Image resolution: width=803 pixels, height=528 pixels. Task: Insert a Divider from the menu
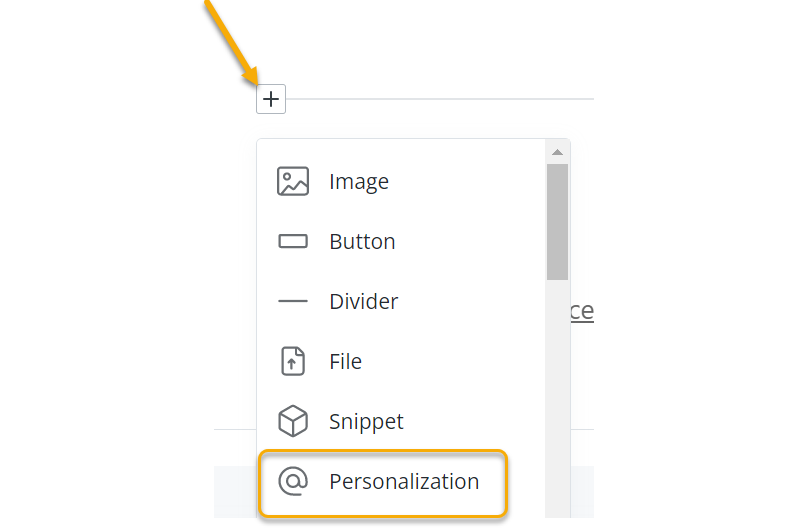[364, 301]
